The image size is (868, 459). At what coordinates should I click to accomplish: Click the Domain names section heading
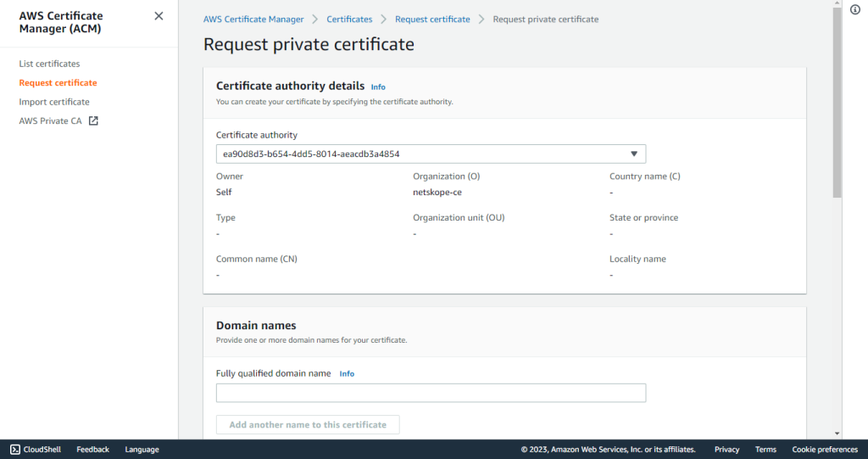(x=256, y=326)
